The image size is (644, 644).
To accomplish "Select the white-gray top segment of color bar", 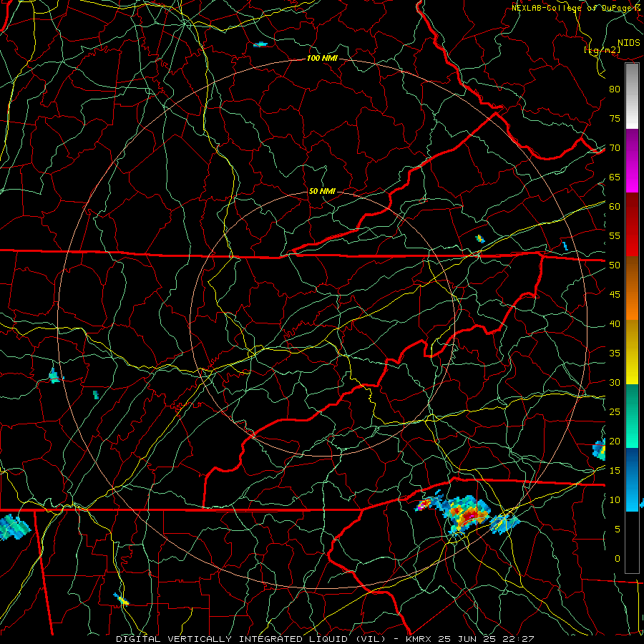I will coord(632,96).
